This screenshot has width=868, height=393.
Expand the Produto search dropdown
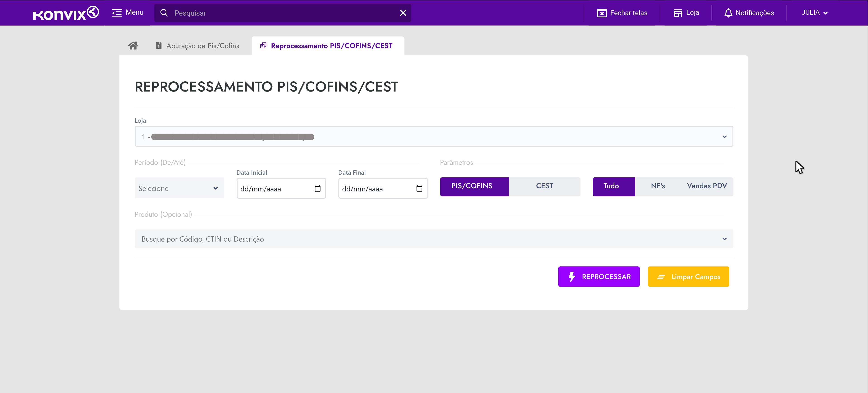724,239
